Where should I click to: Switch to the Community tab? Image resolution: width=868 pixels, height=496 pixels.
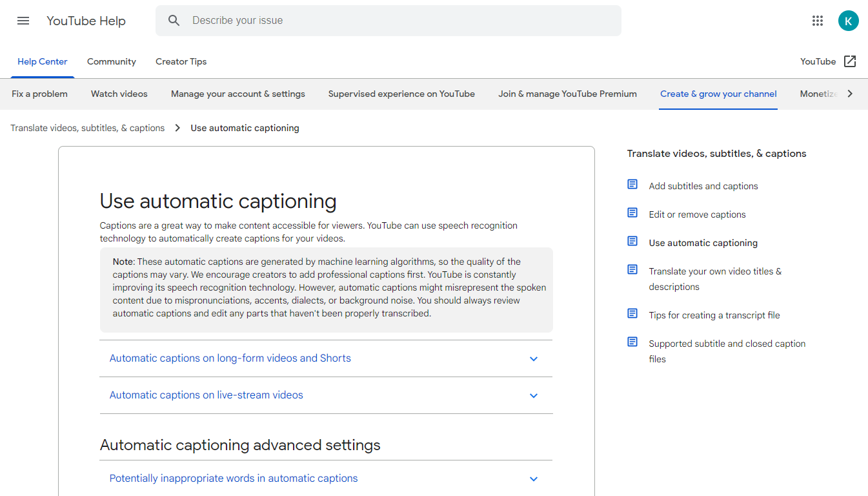coord(112,62)
